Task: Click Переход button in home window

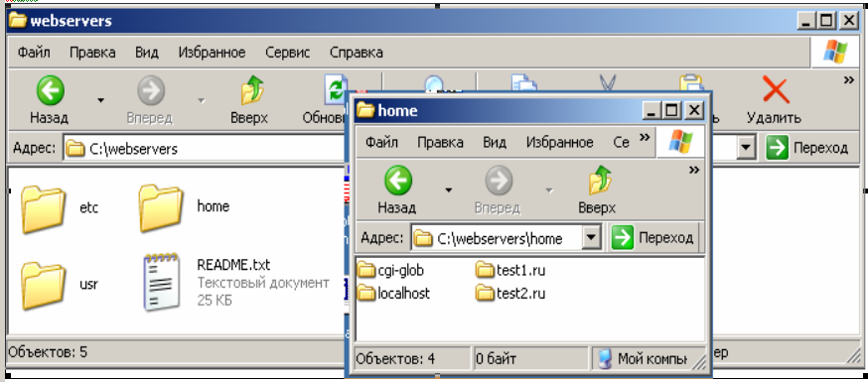Action: [653, 238]
